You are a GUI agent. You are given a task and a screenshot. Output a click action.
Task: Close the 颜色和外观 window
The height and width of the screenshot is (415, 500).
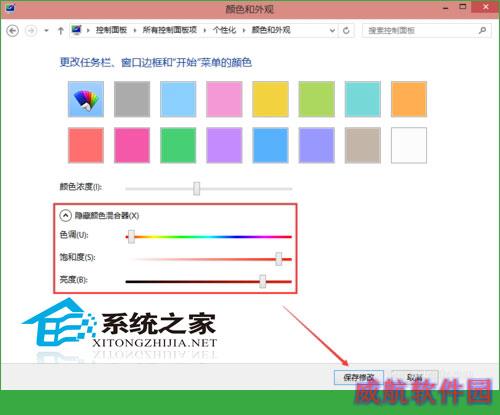click(486, 7)
